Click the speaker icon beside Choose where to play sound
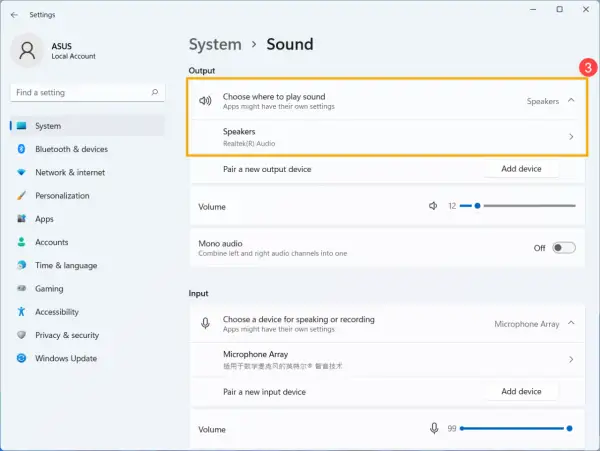Viewport: 600px width, 451px height. pos(205,101)
